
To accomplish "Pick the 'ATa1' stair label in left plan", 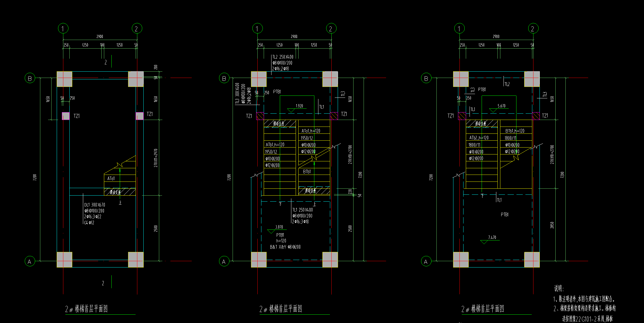I will 111,179.
